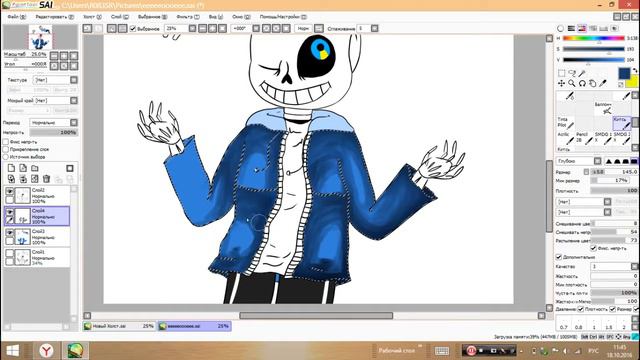
Task: Select the Magic Wand tool
Action: (582, 73)
